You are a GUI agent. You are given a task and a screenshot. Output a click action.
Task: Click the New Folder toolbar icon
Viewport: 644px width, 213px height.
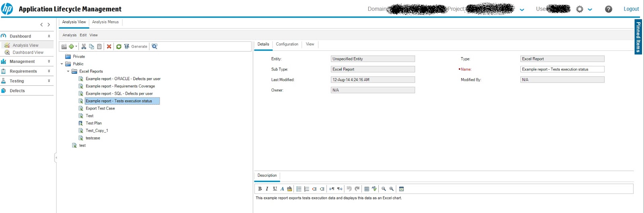coord(64,47)
